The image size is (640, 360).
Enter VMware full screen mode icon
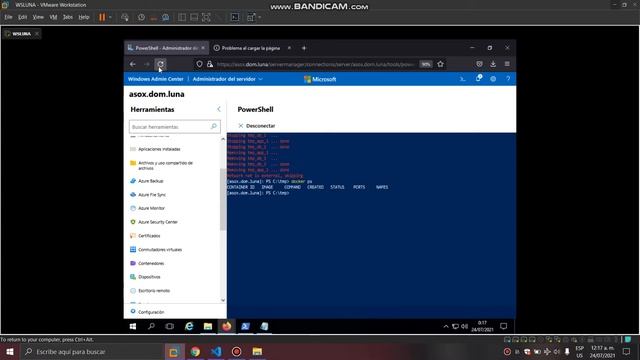pyautogui.click(x=206, y=17)
